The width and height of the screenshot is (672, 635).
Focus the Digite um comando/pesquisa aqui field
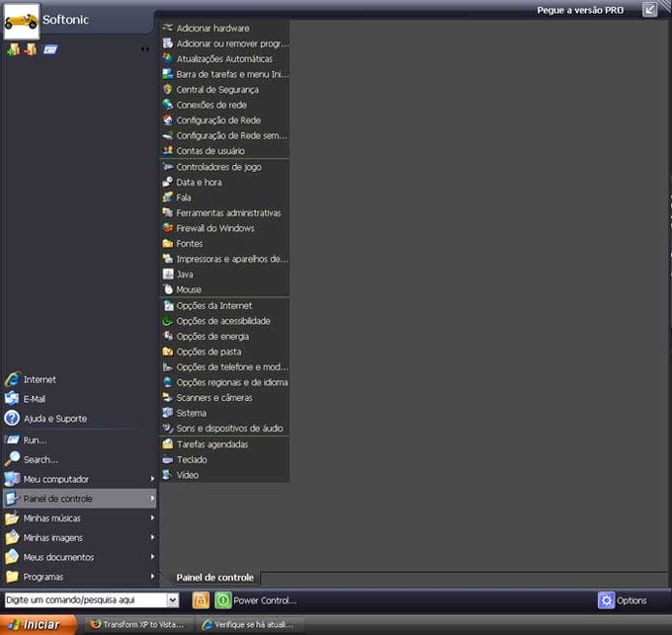[86, 599]
